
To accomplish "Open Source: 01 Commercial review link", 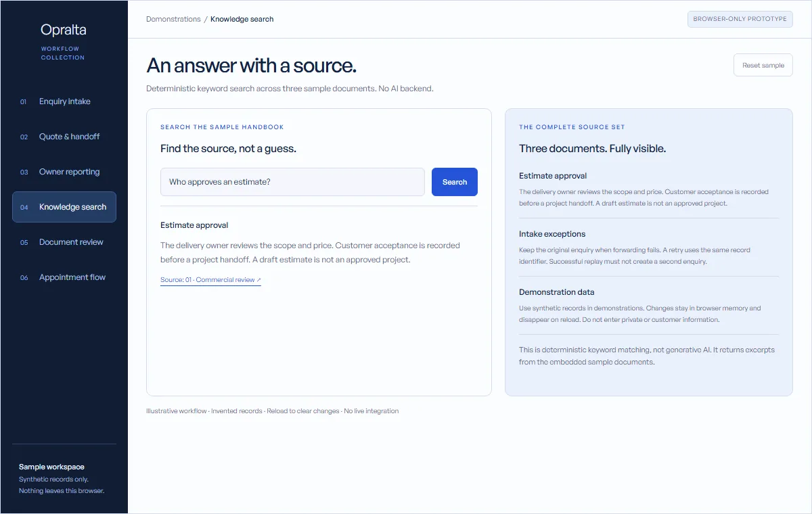I will pos(210,280).
